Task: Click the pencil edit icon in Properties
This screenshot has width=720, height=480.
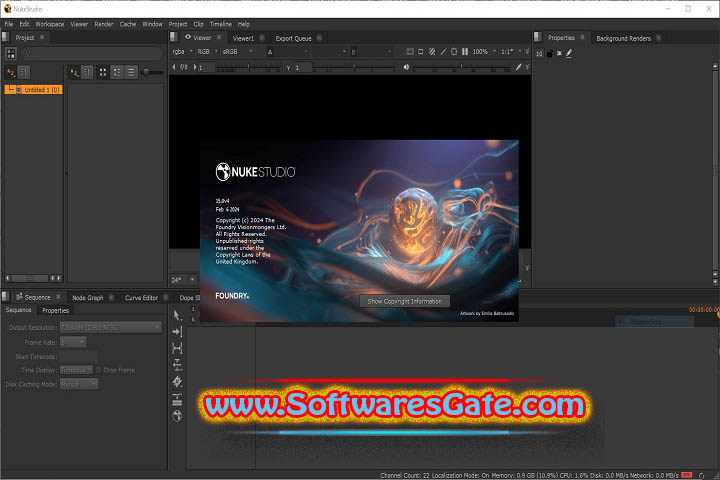Action: click(x=569, y=53)
